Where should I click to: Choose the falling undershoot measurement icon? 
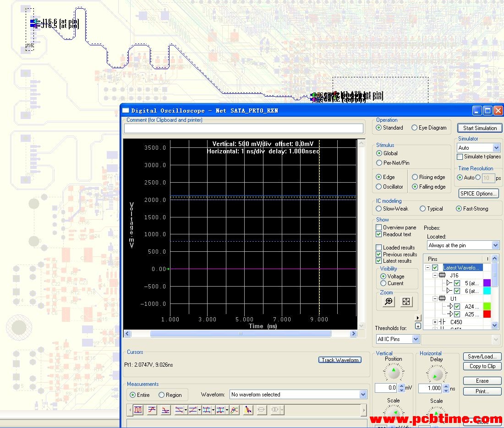[165, 410]
